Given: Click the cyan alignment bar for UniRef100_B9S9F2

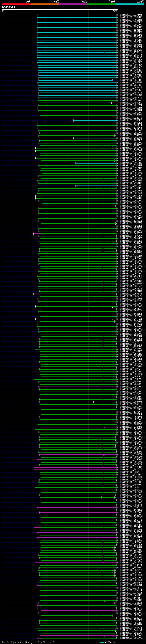Looking at the screenshot, I should coord(96,120).
